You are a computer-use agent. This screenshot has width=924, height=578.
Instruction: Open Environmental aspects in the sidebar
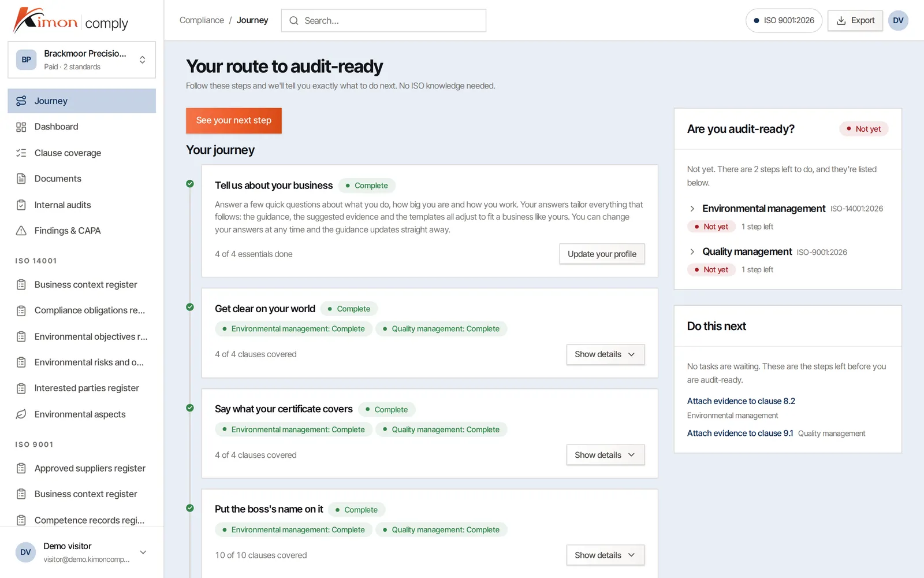pyautogui.click(x=81, y=414)
